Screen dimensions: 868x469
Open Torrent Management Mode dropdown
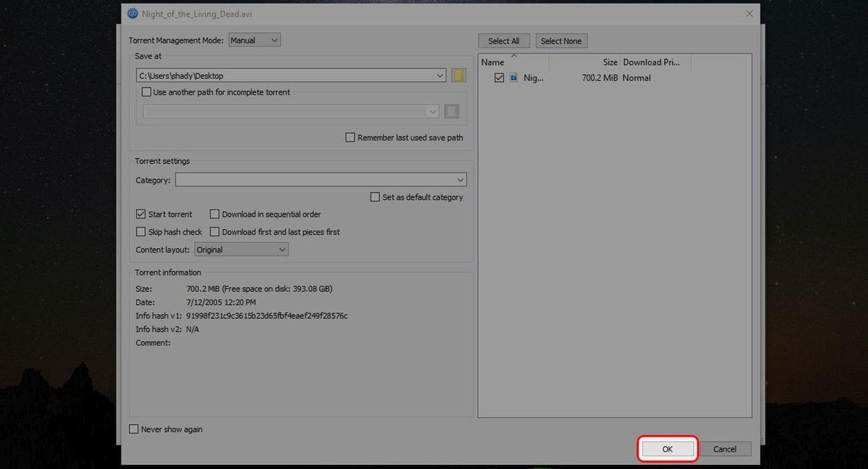point(254,41)
